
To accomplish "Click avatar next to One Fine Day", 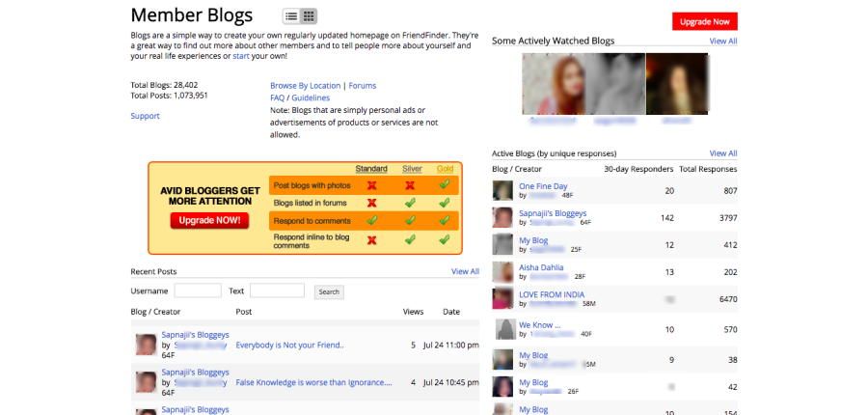I will click(x=502, y=190).
